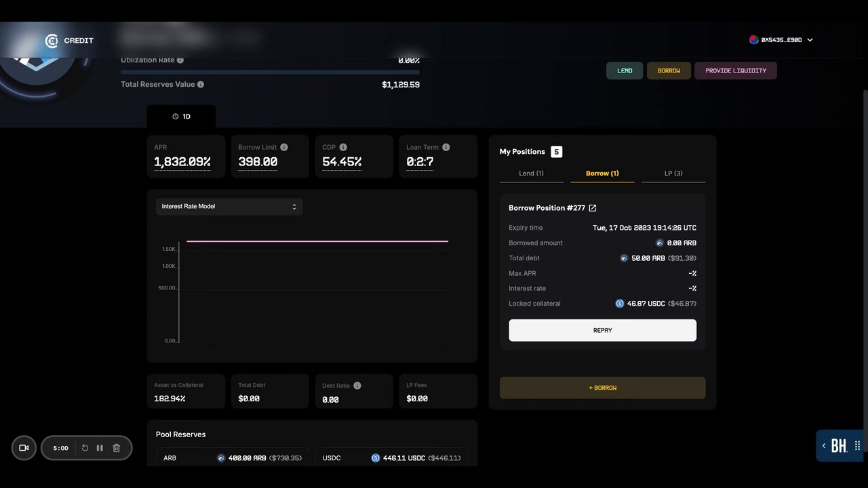Click the Loan Term value 0:2:7
Screen dimensions: 868x488
point(420,162)
